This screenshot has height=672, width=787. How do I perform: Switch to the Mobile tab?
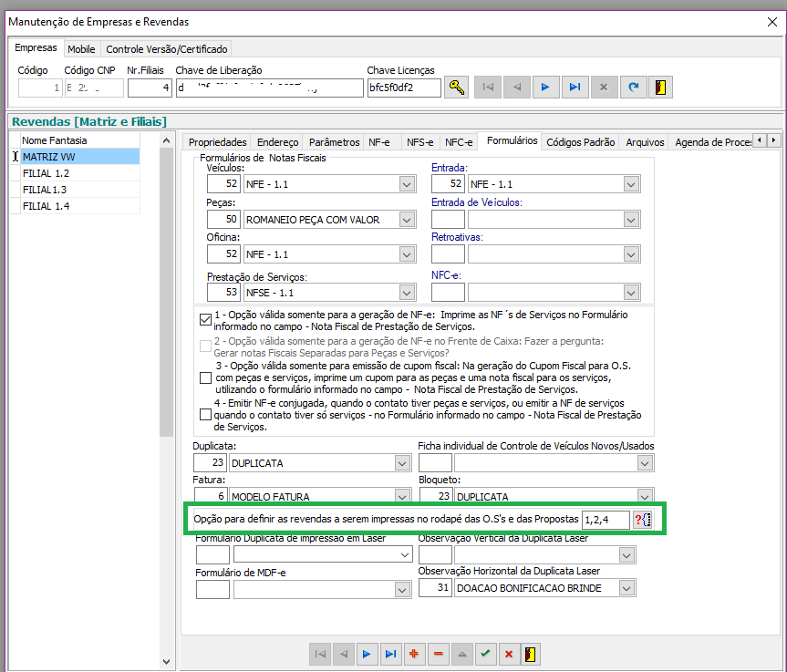pyautogui.click(x=81, y=49)
